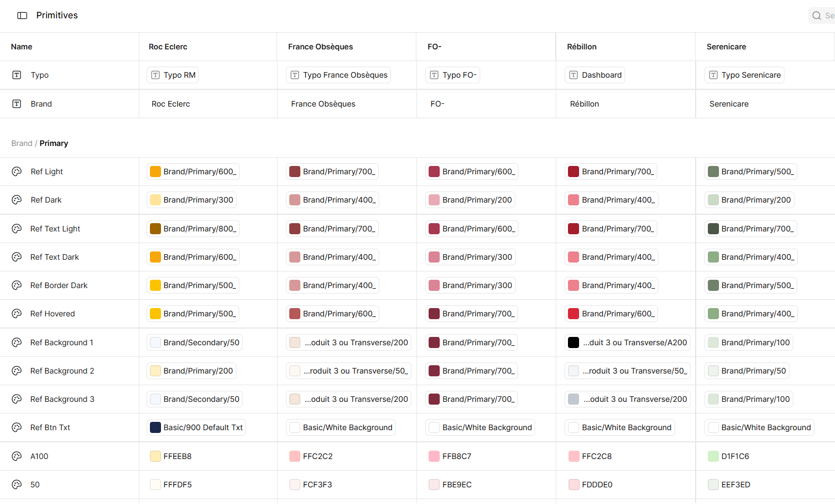Viewport: 835px width, 504px height.
Task: Click orange swatch of Roc Eclerc Ref Light
Action: pyautogui.click(x=155, y=172)
